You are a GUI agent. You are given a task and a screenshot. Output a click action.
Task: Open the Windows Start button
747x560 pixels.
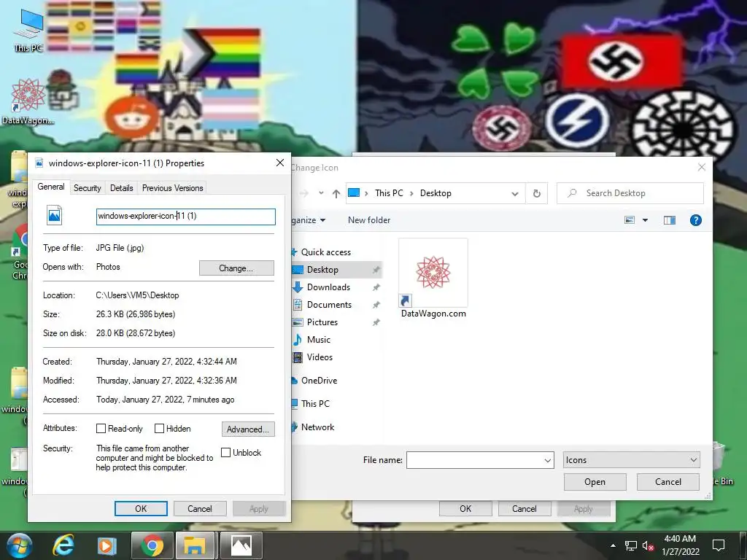pyautogui.click(x=18, y=545)
